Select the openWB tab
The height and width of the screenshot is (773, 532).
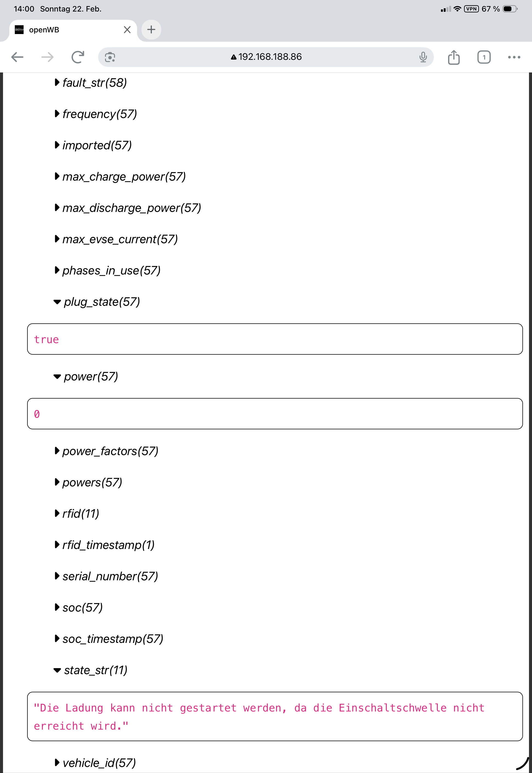(x=67, y=30)
